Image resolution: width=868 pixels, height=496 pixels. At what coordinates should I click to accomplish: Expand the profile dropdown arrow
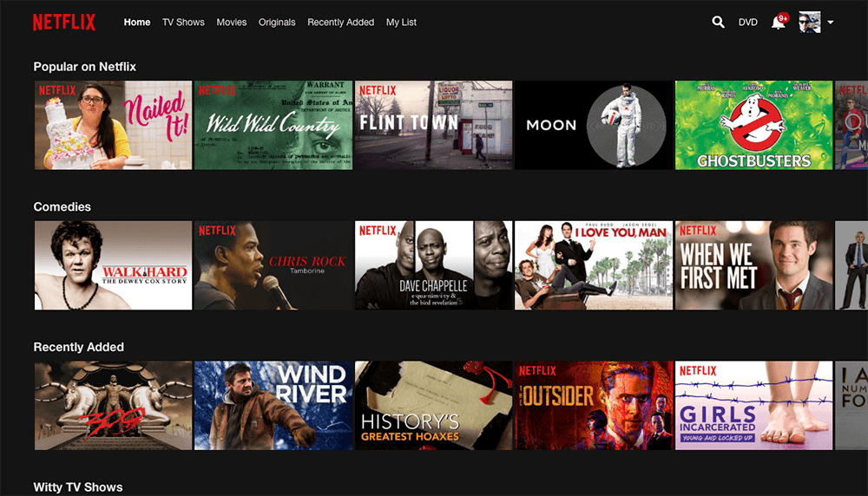pos(831,23)
